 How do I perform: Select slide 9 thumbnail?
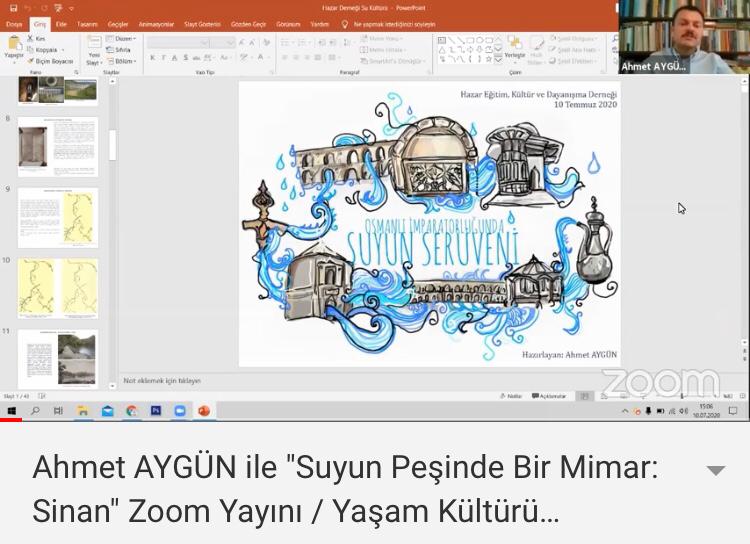[58, 217]
